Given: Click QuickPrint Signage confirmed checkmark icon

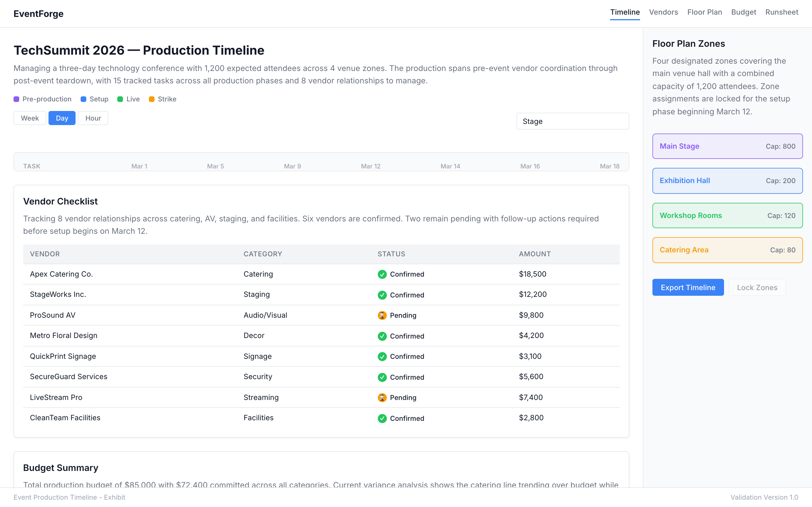Looking at the screenshot, I should point(382,356).
